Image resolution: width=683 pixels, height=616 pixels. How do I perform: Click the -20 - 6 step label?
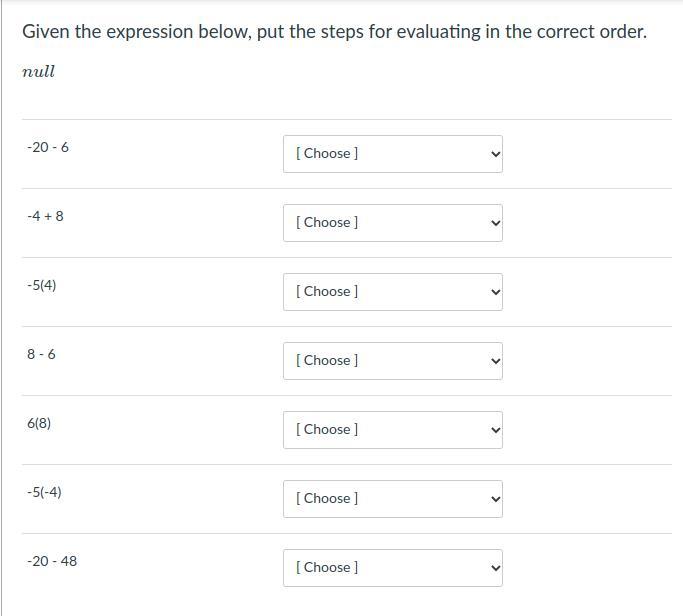(48, 148)
